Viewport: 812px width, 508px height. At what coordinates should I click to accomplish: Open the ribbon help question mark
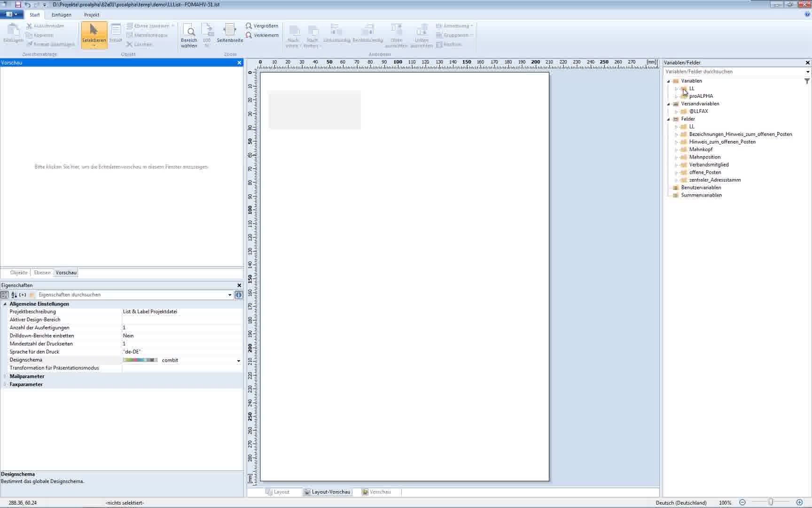click(x=807, y=14)
